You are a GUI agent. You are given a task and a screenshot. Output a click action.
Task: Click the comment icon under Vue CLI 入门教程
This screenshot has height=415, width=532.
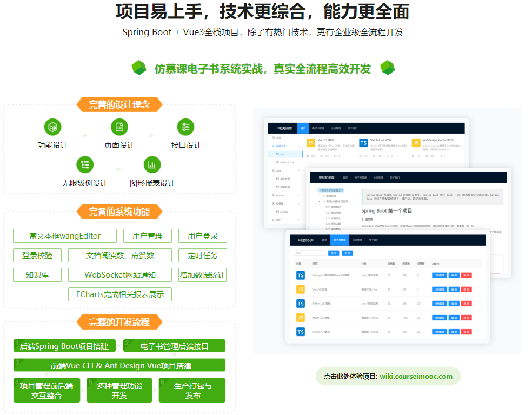(x=387, y=156)
